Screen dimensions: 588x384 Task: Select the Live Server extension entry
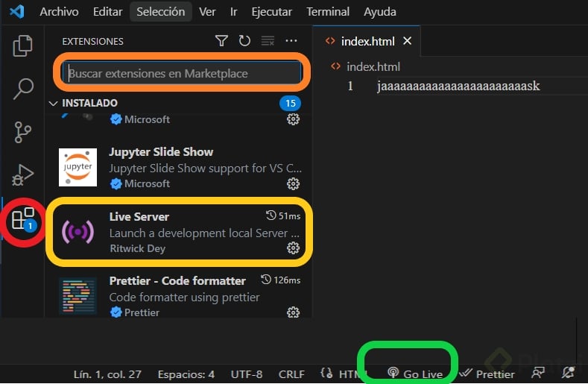(x=179, y=232)
